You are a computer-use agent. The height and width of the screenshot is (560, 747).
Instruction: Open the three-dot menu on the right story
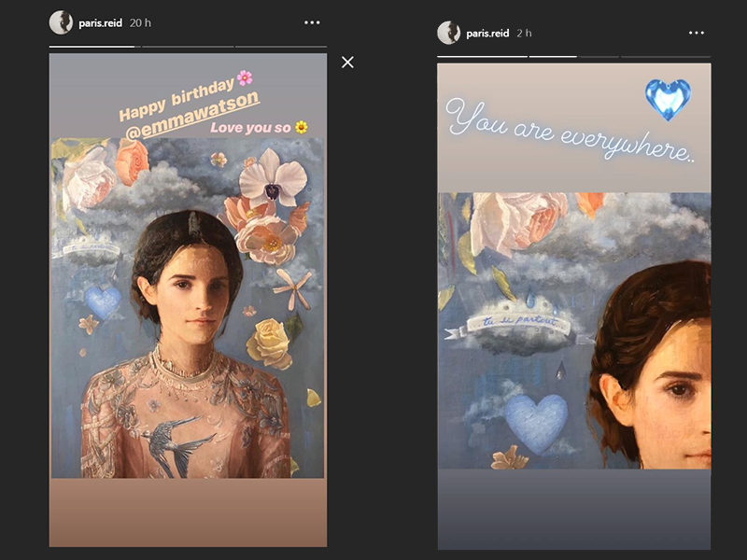pos(697,31)
